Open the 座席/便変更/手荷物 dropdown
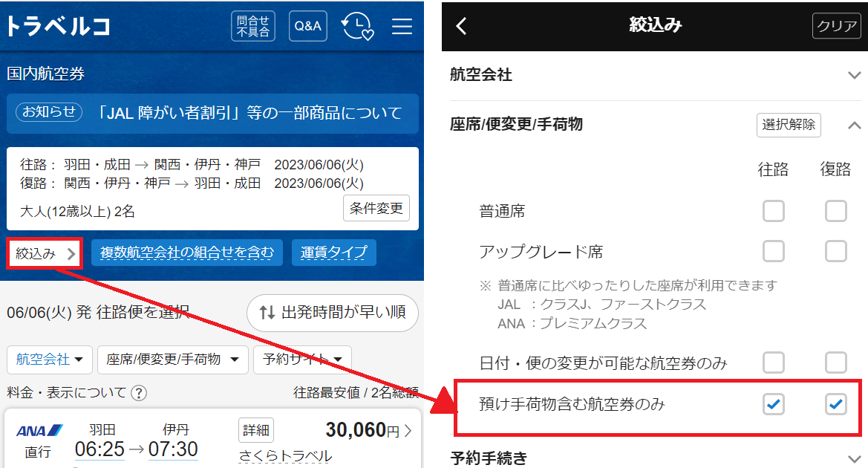The height and width of the screenshot is (468, 868). point(175,360)
